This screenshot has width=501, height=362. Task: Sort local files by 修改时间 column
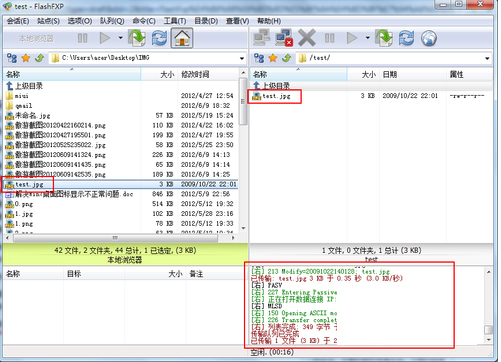(208, 74)
